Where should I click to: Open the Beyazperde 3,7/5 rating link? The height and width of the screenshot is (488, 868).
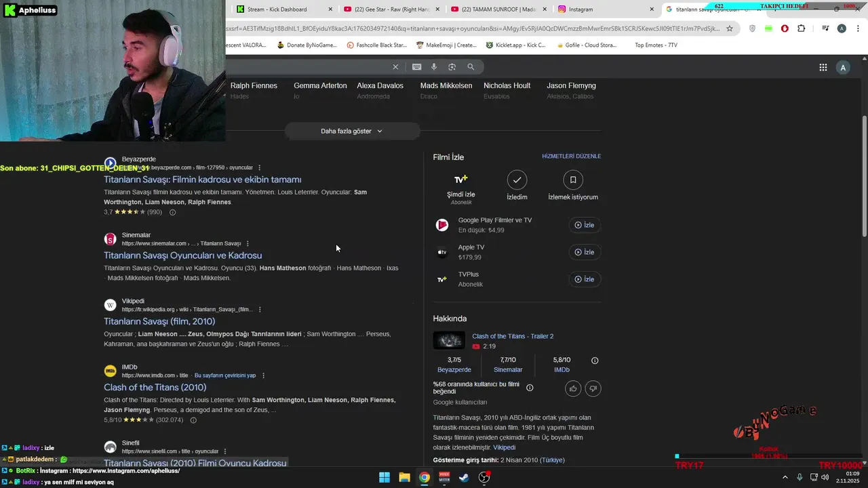(454, 370)
